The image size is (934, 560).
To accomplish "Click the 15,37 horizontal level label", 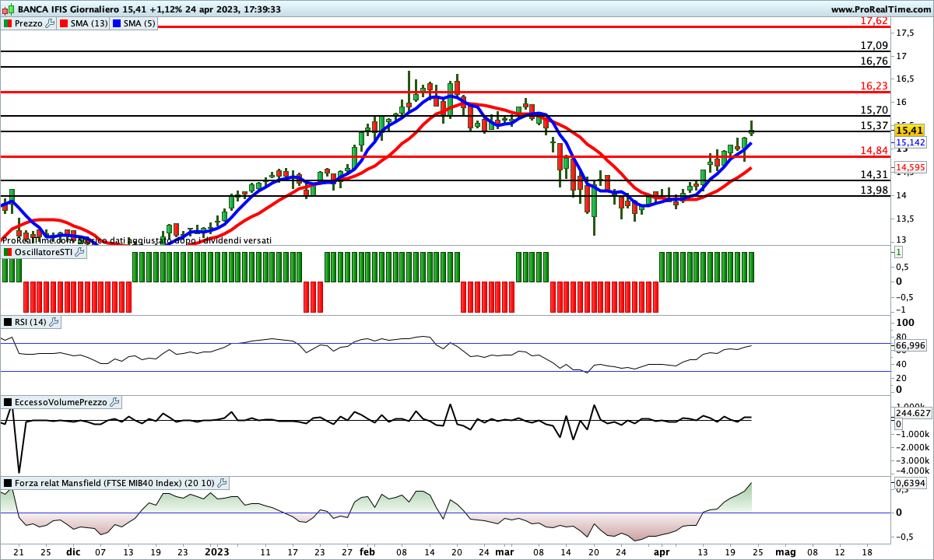I will click(x=875, y=125).
